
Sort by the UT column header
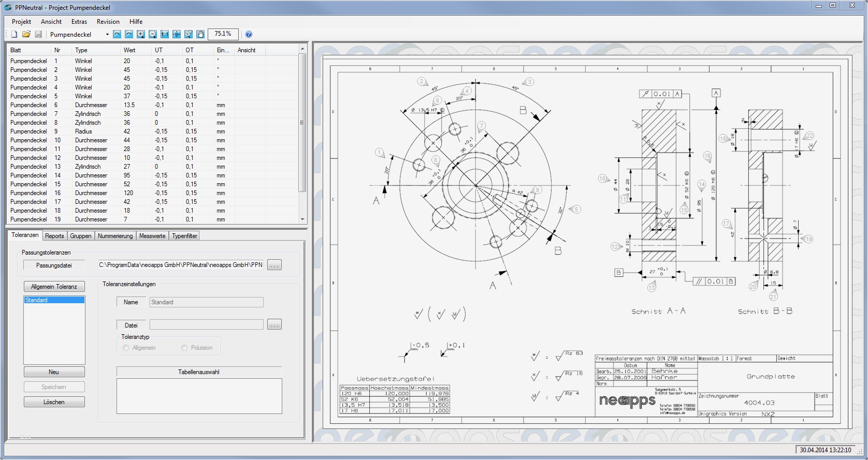pyautogui.click(x=168, y=50)
